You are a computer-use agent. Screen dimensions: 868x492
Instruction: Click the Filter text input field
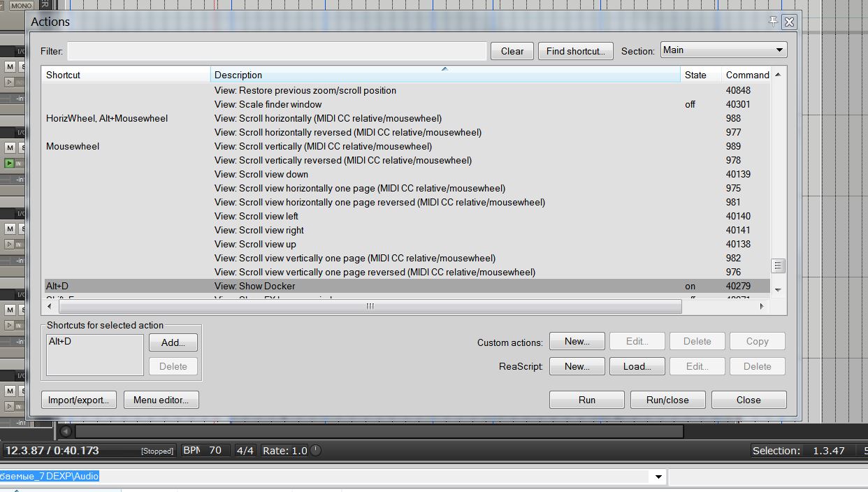pos(277,51)
